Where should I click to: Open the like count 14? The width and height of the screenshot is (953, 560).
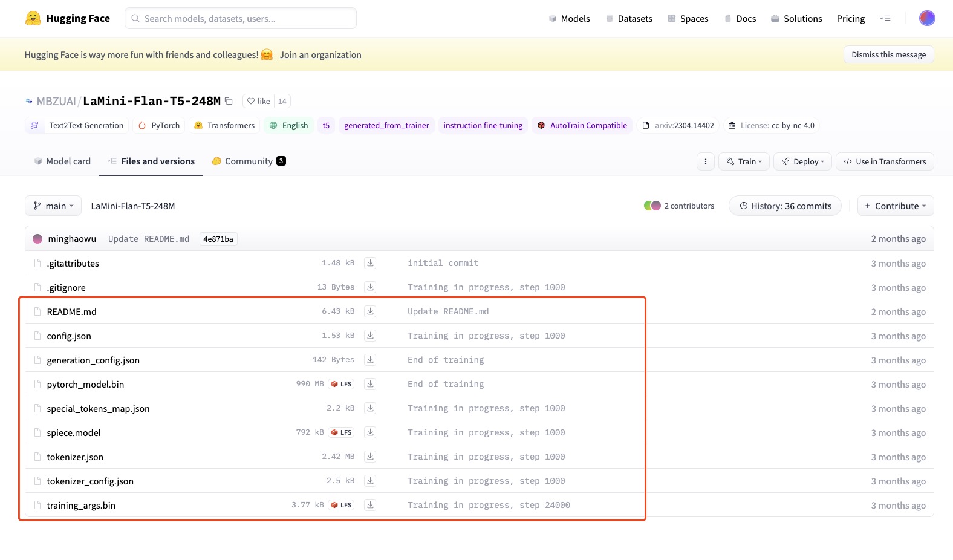[282, 101]
